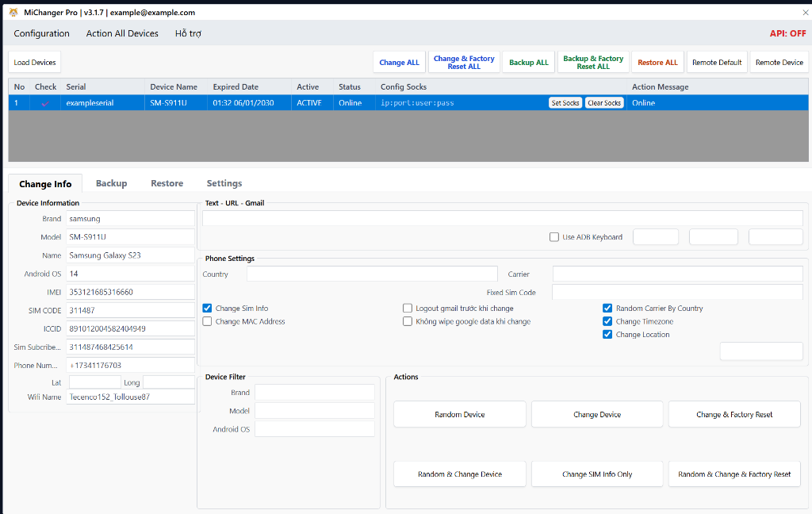Click the ICCID field 891012004582404949
Image resolution: width=812 pixels, height=514 pixels.
130,328
